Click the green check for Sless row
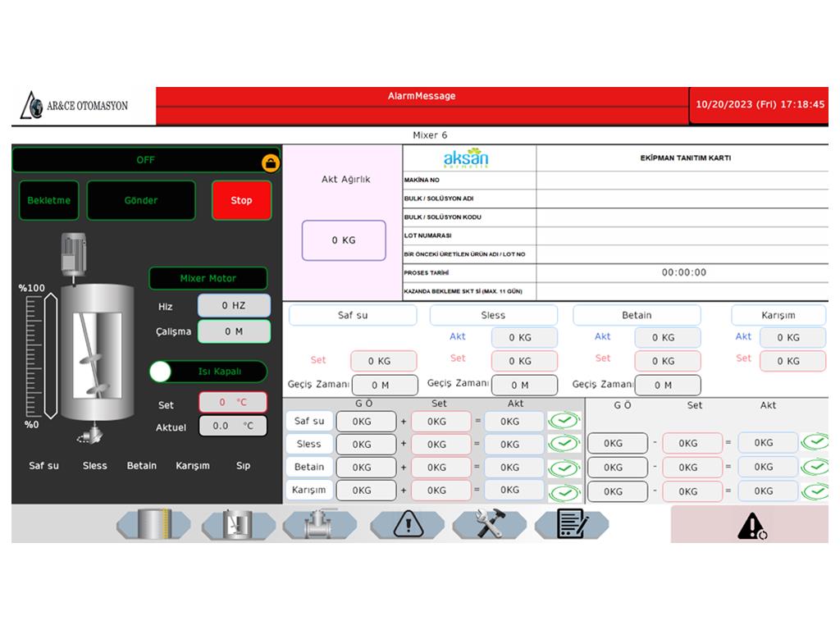The width and height of the screenshot is (840, 630). point(564,443)
